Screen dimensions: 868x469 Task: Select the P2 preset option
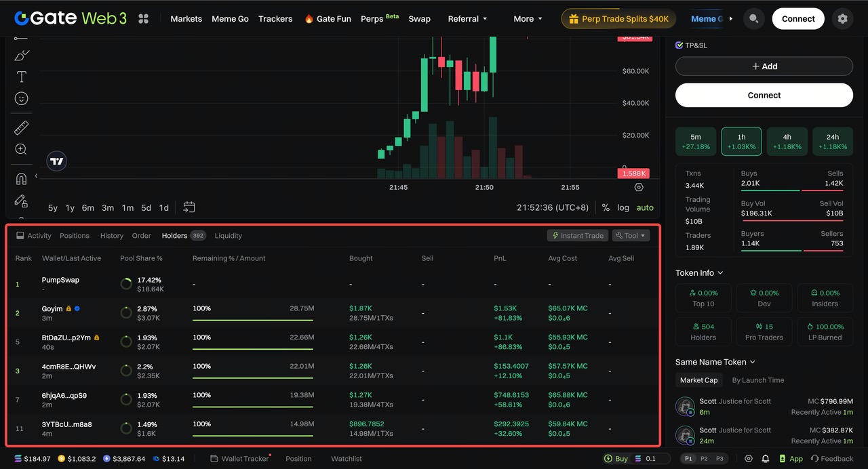point(704,459)
